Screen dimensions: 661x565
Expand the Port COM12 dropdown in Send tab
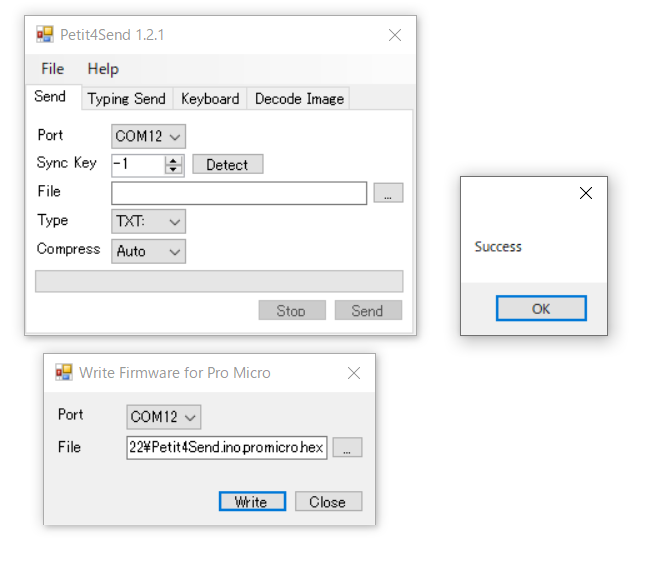click(x=149, y=136)
